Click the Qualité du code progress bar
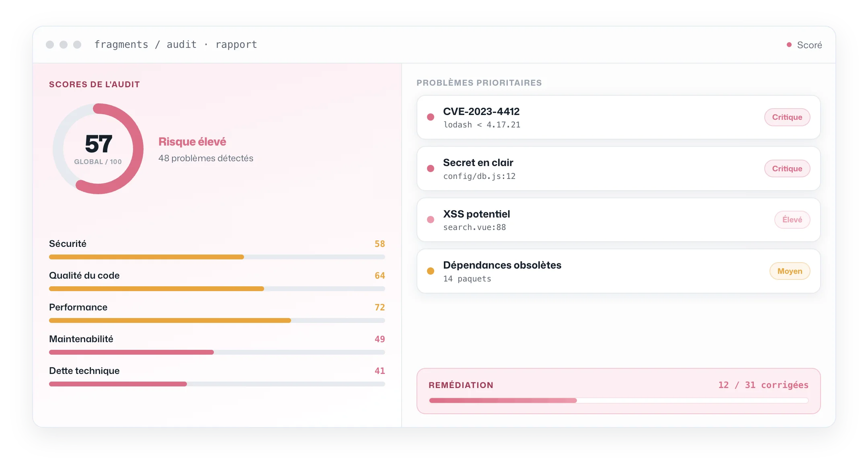868x460 pixels. (217, 289)
